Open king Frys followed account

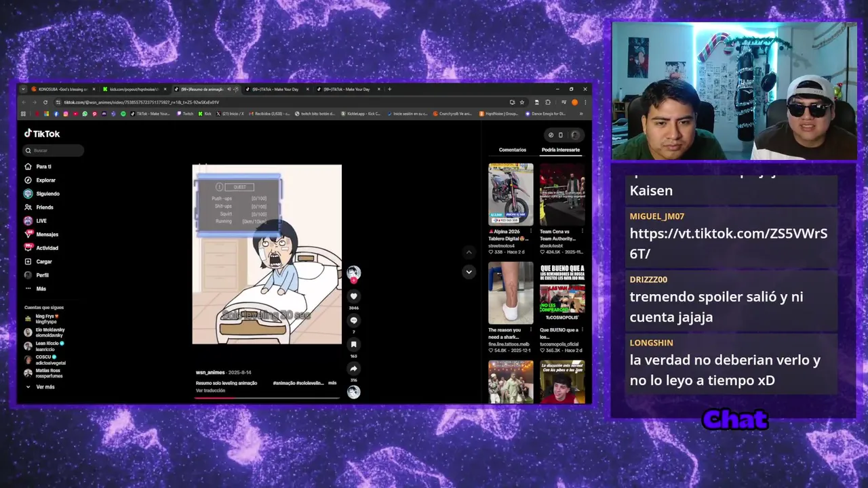pos(45,319)
